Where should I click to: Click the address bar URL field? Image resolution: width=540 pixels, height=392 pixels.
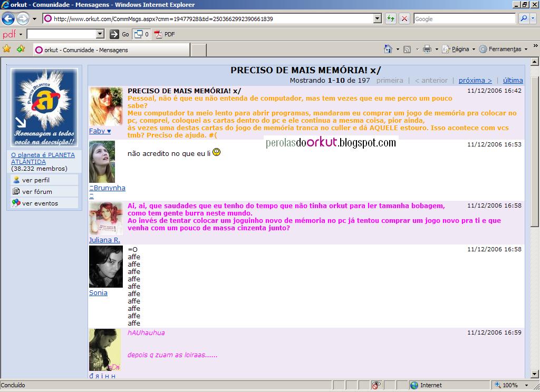208,18
